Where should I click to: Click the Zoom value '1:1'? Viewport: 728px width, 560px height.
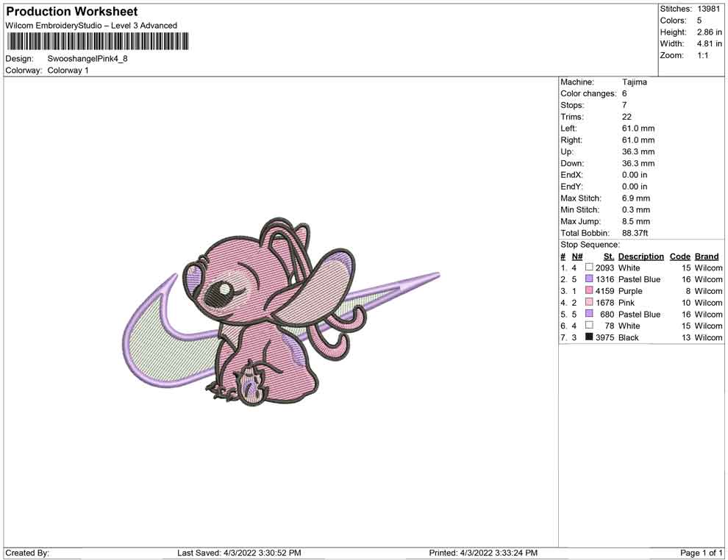(703, 55)
